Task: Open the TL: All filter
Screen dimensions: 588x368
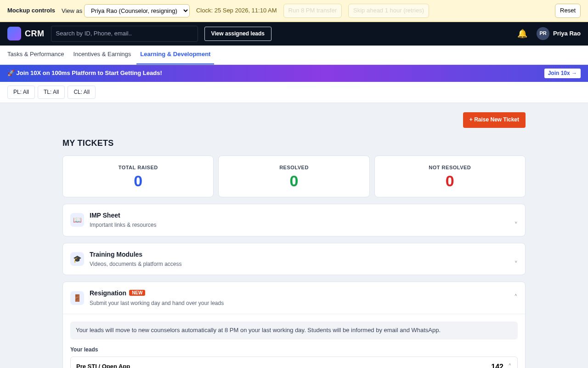Action: [51, 92]
